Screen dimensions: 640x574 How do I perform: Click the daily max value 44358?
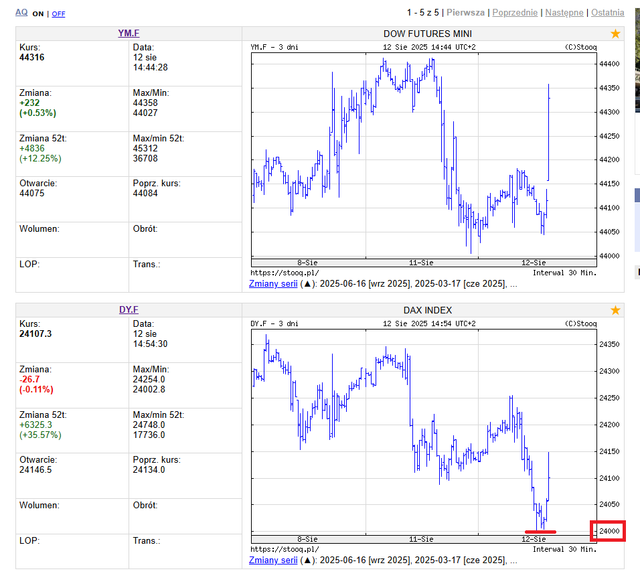(145, 103)
